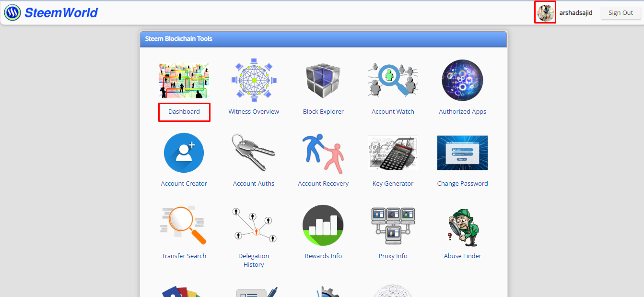Open the Transfer Search text link
This screenshot has width=644, height=297.
point(184,256)
